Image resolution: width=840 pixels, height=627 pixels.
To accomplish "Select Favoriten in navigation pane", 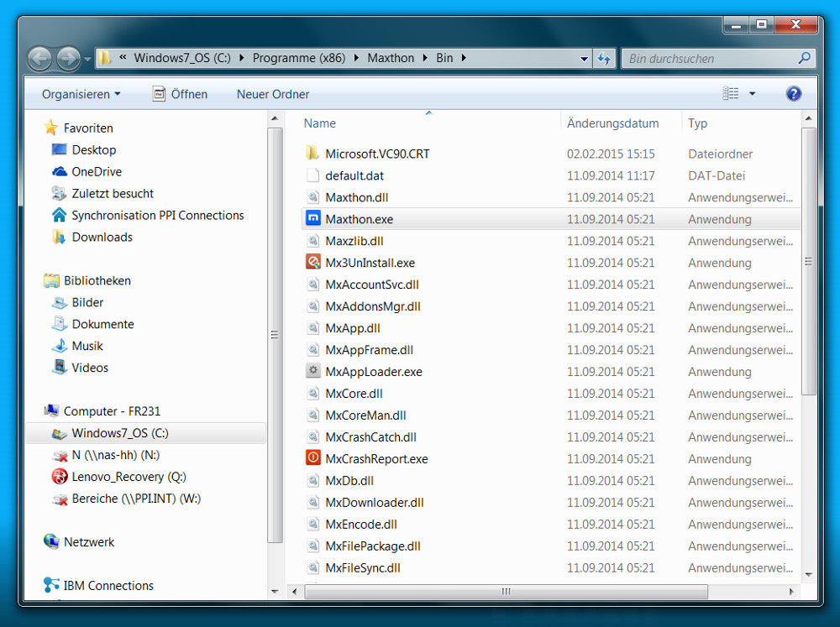I will click(x=88, y=128).
